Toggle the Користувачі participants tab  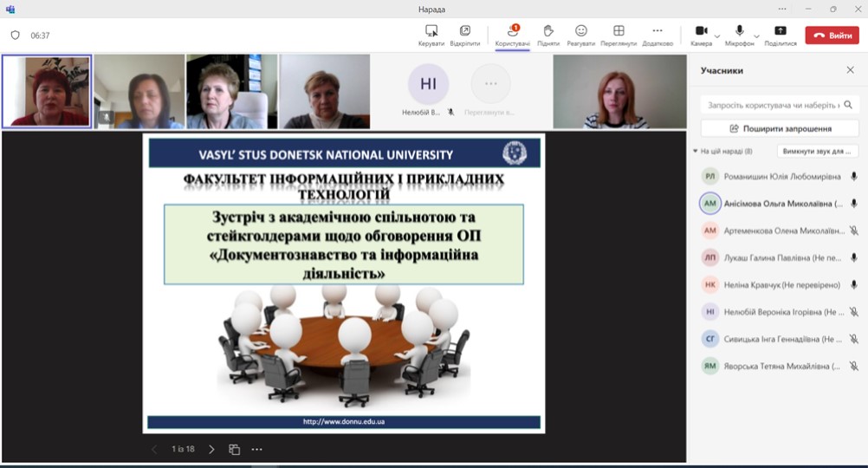click(512, 33)
